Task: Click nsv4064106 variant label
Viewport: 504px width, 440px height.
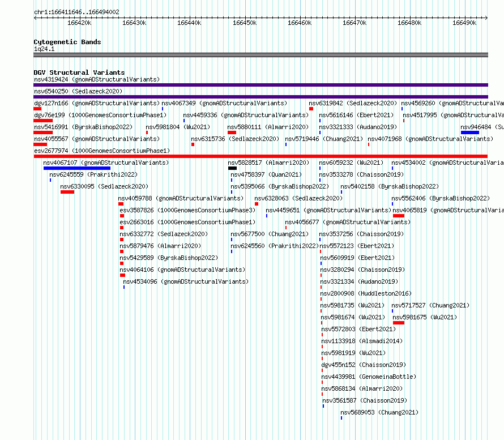Action: 182,270
